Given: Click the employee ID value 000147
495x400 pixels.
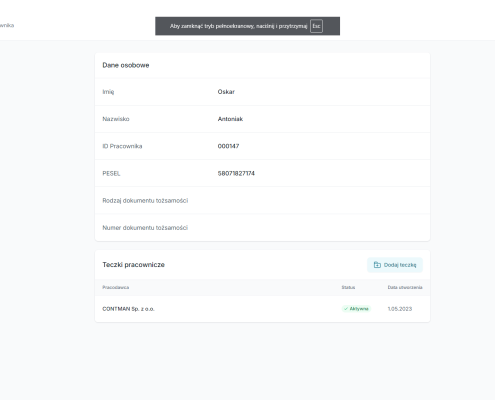Looking at the screenshot, I should 228,146.
